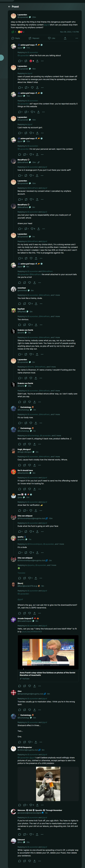Viewport: 85px width, 868px height.
Task: Click the reply icon on sparky's post
Action: click(x=19, y=553)
